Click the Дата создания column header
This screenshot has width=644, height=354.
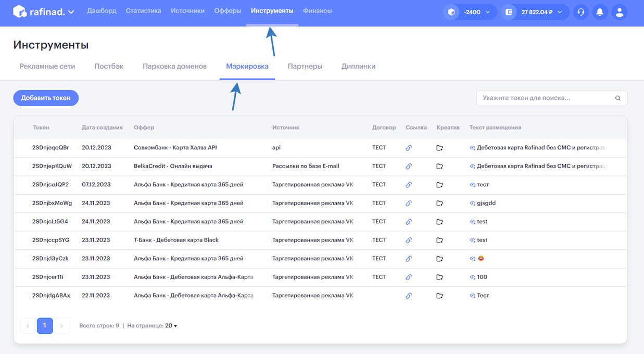pos(102,128)
